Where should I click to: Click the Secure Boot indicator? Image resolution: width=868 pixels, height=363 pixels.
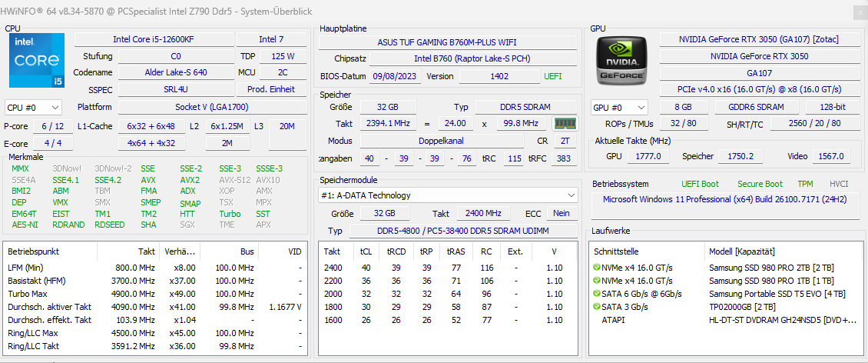click(x=760, y=184)
